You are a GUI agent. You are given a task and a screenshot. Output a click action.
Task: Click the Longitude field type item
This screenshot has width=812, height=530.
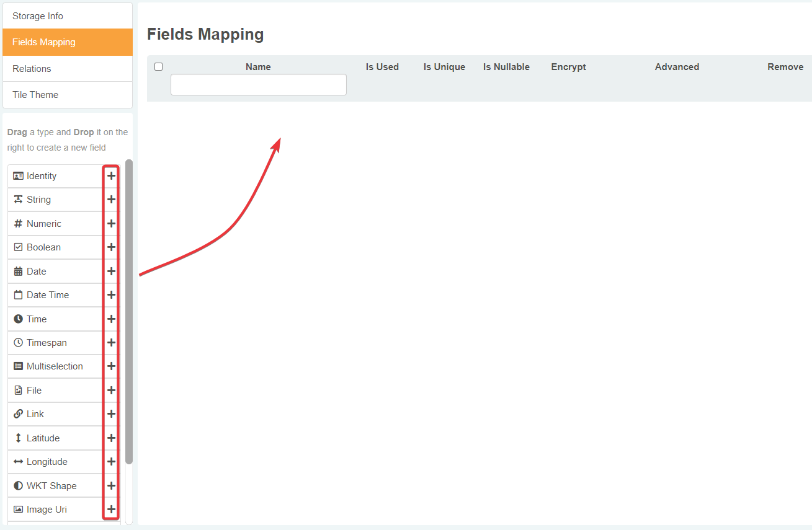point(55,462)
